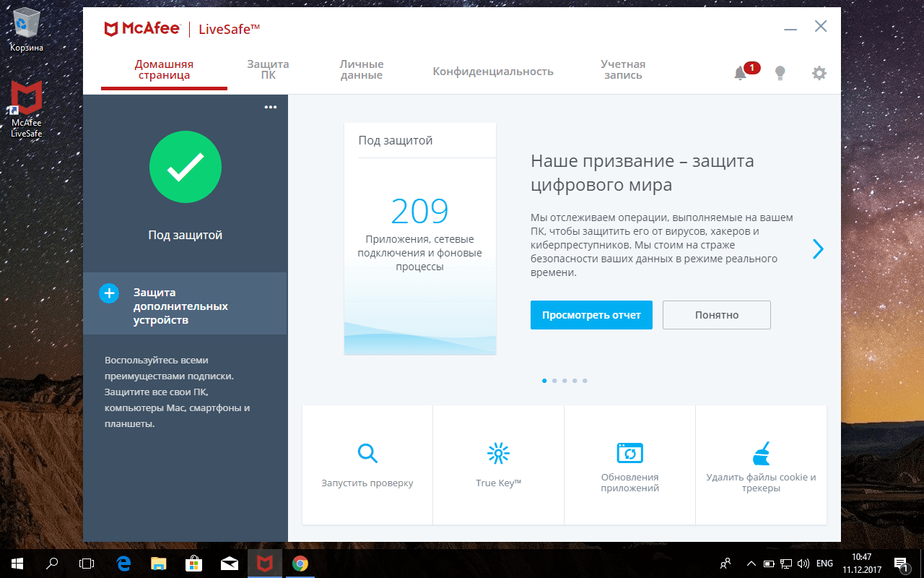
Task: Select the last carousel page dot
Action: click(x=585, y=380)
